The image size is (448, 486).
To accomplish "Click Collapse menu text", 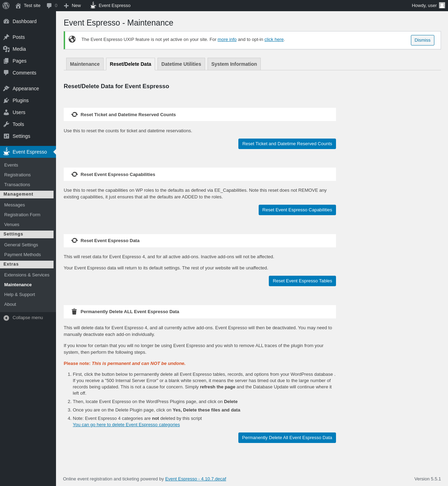I will 28,318.
